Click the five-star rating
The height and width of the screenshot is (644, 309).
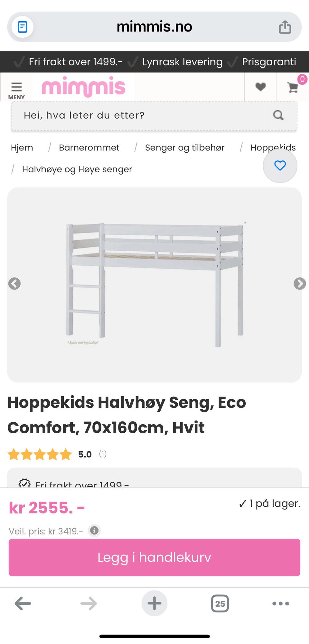click(x=40, y=454)
